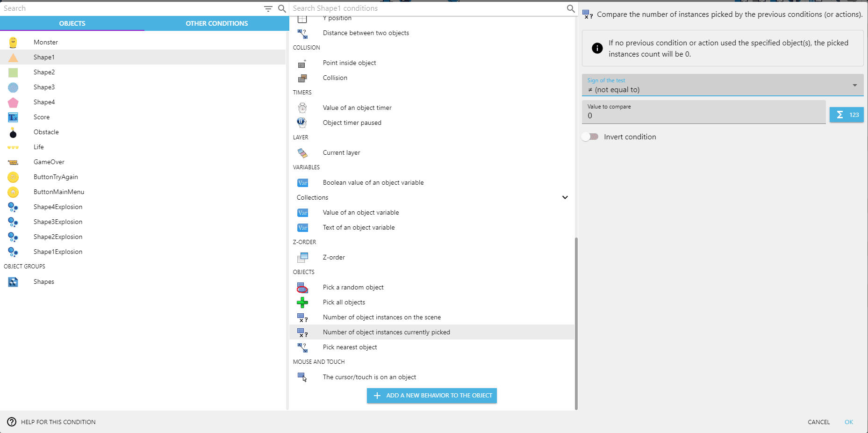868x433 pixels.
Task: Open the expression editor 123 button
Action: [846, 115]
